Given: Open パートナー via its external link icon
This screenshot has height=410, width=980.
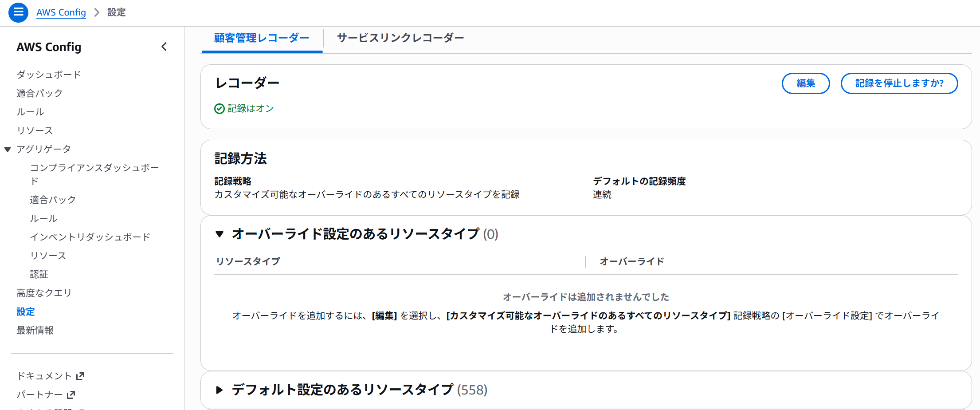Looking at the screenshot, I should coord(70,394).
